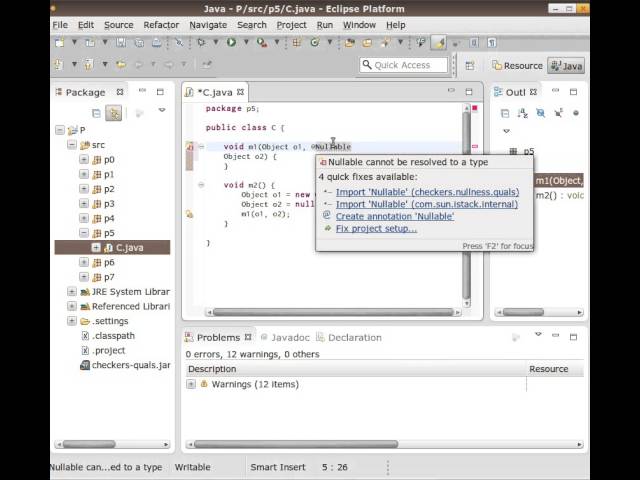Open the Refactor menu
Screen dimensions: 640x480
click(x=161, y=25)
